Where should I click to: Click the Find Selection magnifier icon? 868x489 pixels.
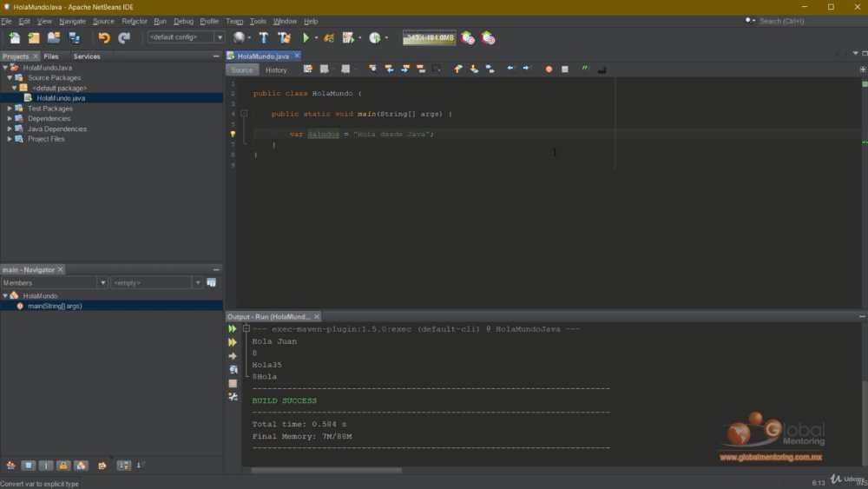[x=372, y=69]
